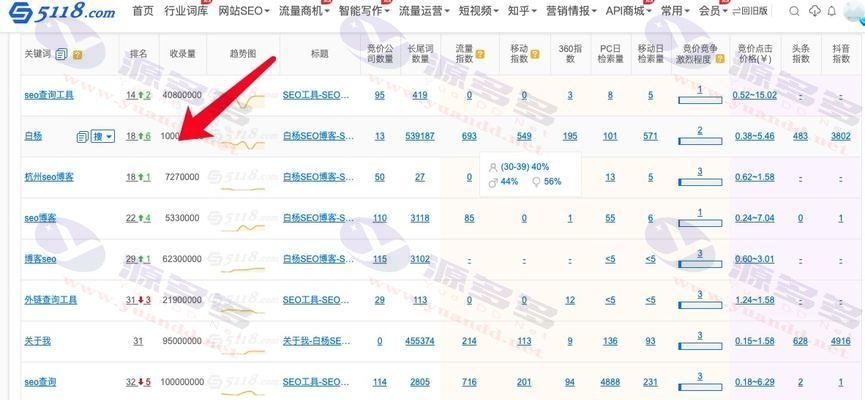
Task: Click the help icon beside 关键词 header
Action: (x=77, y=55)
